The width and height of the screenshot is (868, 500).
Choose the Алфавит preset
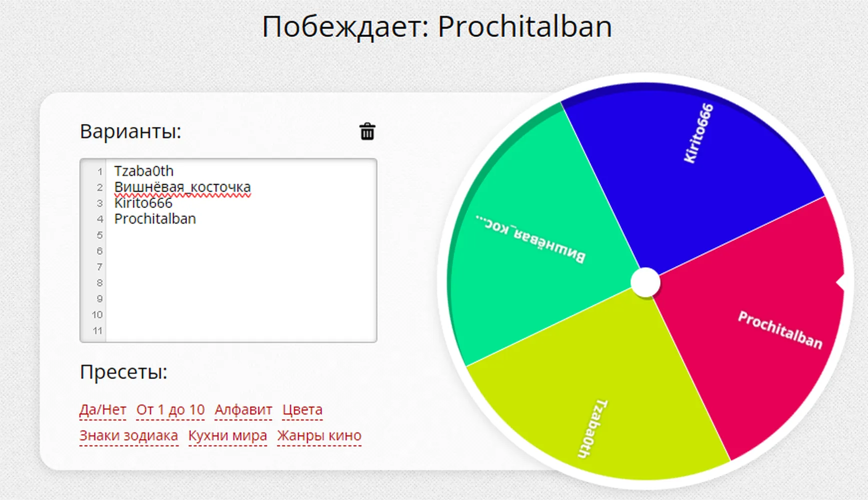pos(243,409)
